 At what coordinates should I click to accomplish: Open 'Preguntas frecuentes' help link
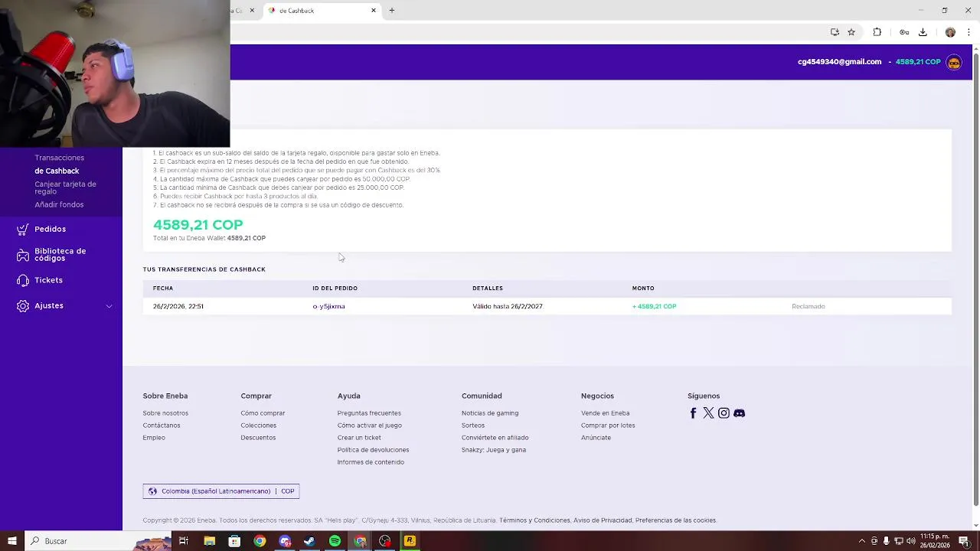point(369,413)
